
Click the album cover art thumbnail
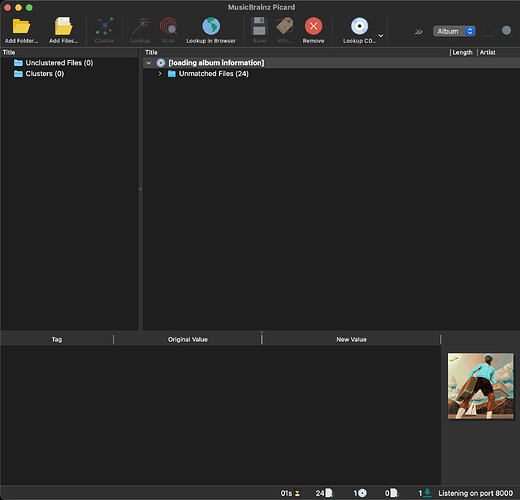481,386
